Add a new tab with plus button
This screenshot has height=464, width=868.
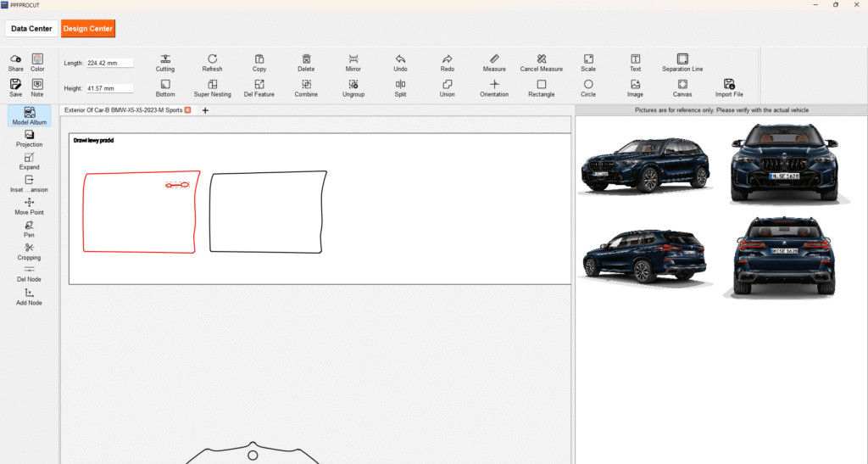pyautogui.click(x=205, y=110)
